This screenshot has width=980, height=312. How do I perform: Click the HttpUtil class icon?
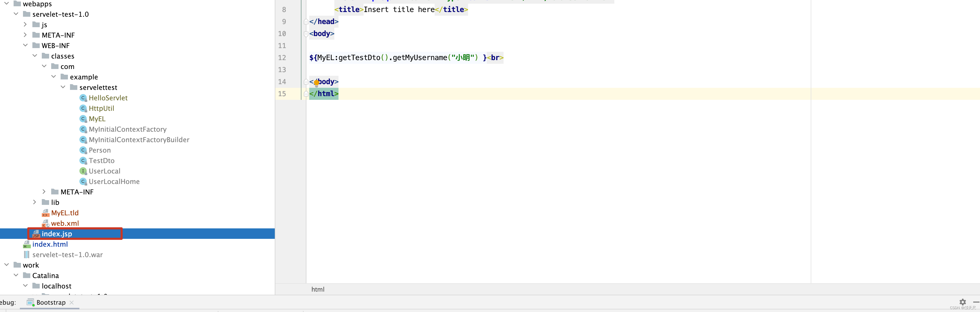coord(83,108)
